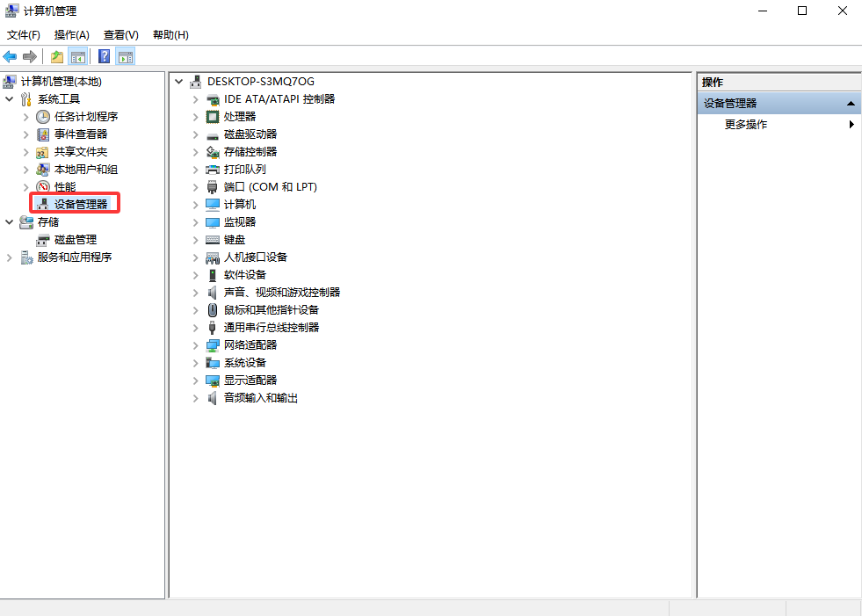
Task: Click the 共享文件夹 icon
Action: point(43,152)
